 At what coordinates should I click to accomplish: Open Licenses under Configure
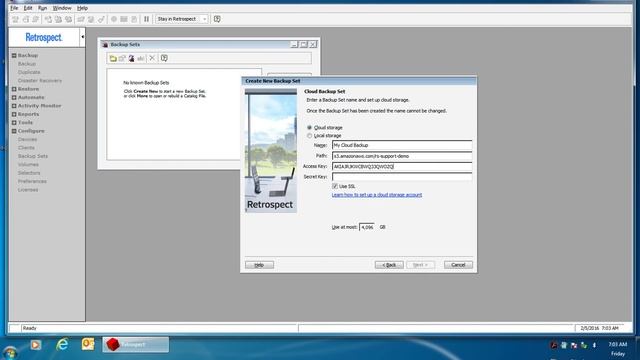point(28,190)
